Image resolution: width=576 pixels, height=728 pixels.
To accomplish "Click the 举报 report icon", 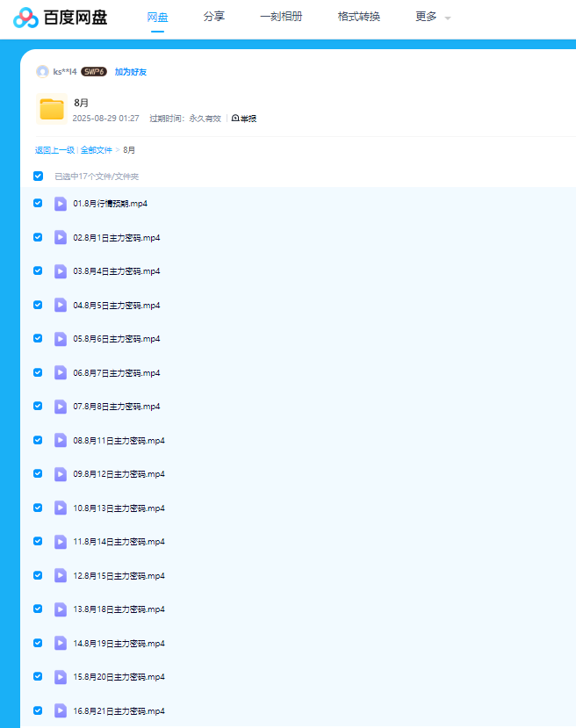I will (235, 118).
